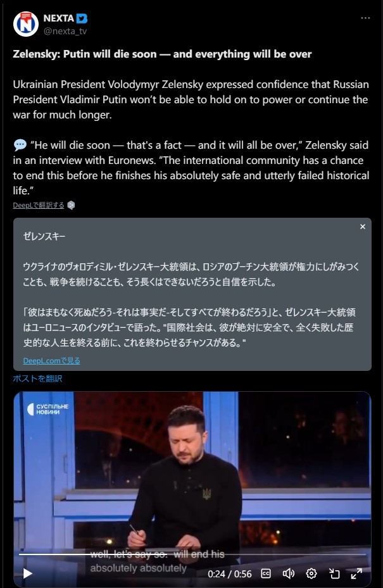Viewport: 383px width, 588px height.
Task: Open the 'DeepL.comで見る' link
Action: click(x=51, y=360)
